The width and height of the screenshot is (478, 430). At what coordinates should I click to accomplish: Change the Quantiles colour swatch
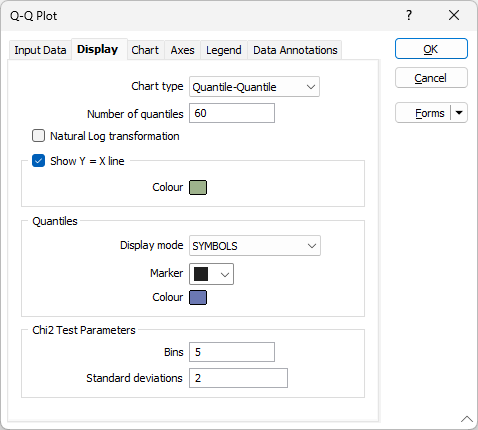pos(198,297)
